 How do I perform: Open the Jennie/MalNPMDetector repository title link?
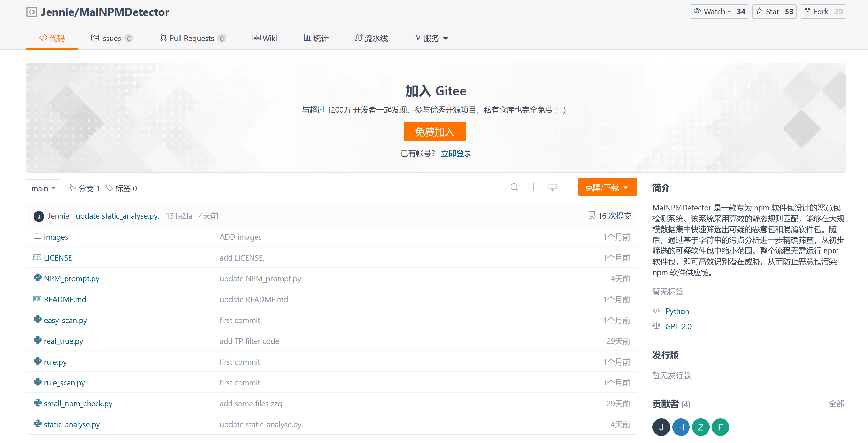105,12
